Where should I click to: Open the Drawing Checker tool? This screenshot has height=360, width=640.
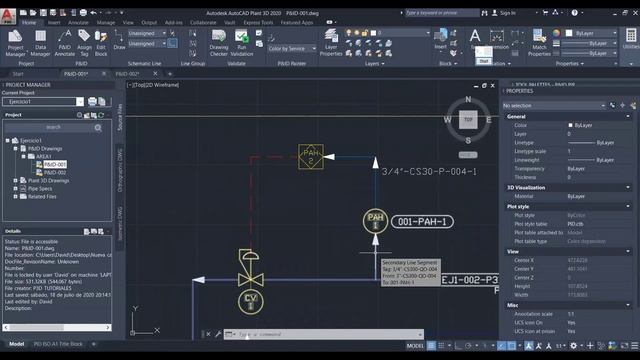(x=219, y=43)
